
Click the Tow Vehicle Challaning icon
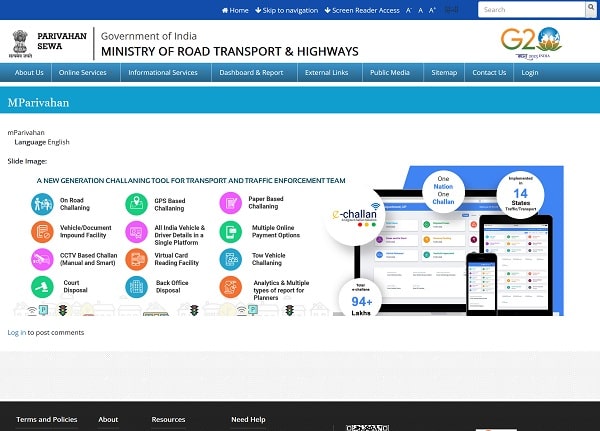click(230, 259)
